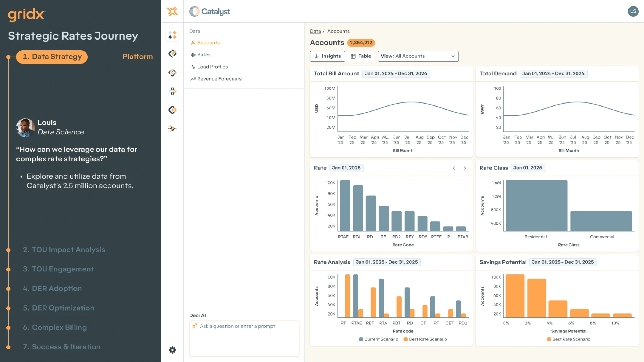Click Total Bill Amount date range
This screenshot has height=362, width=644.
[396, 74]
